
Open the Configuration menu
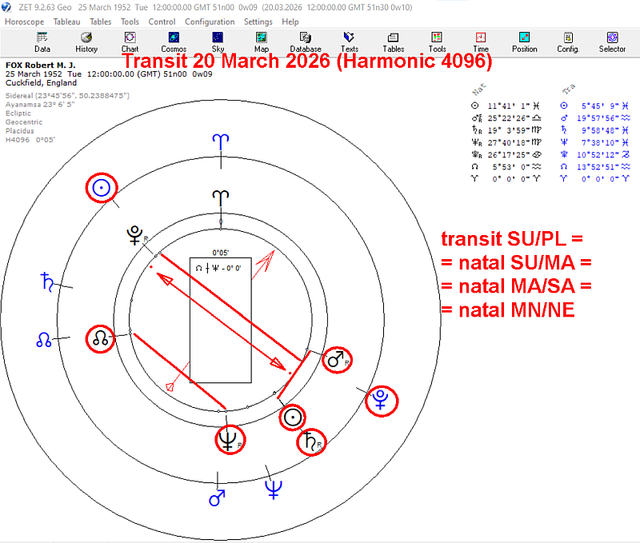pyautogui.click(x=209, y=22)
